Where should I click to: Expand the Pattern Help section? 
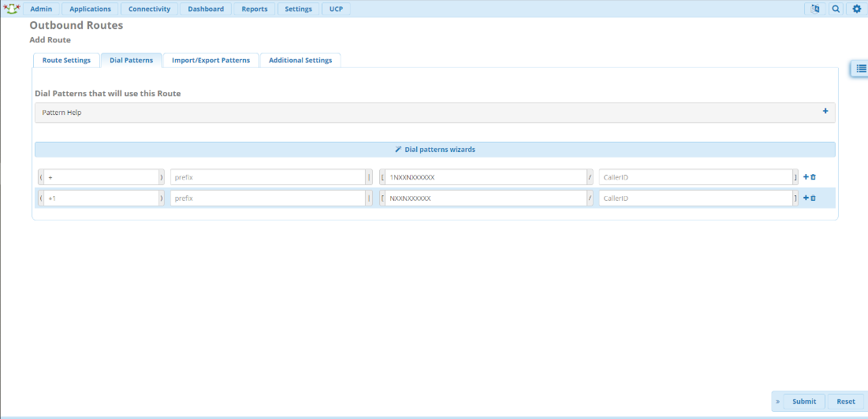click(825, 112)
